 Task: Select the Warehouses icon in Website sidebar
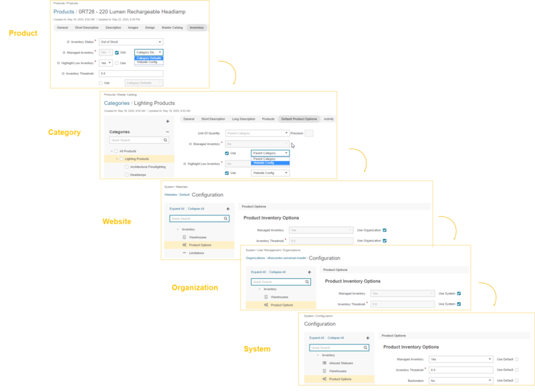click(184, 237)
